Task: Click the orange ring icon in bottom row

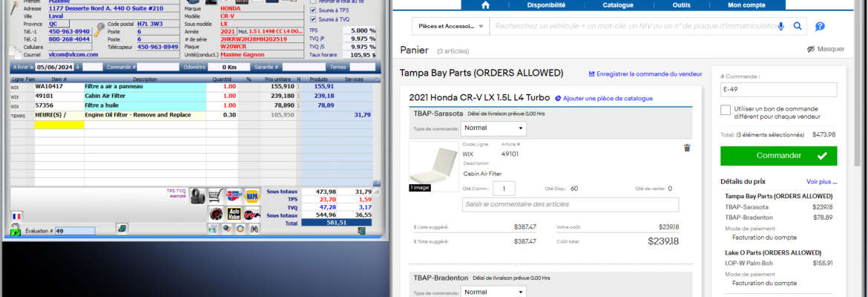Action: 240,228
